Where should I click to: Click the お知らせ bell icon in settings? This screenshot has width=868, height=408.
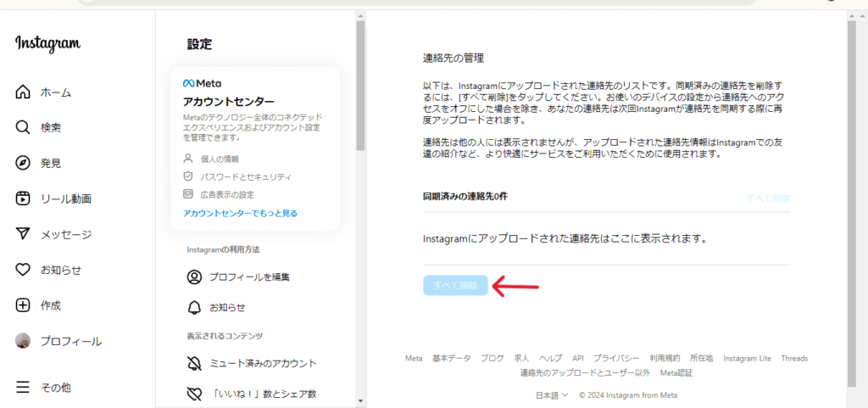[194, 307]
